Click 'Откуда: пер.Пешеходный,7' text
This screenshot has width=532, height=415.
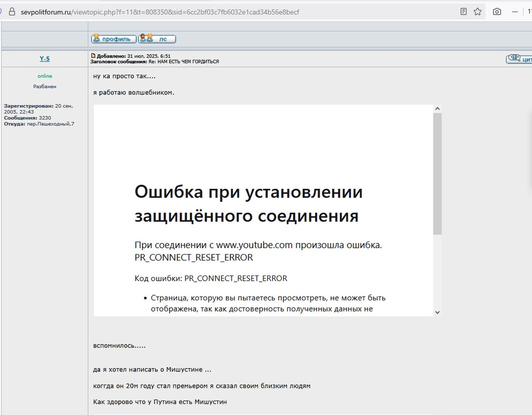[x=39, y=124]
